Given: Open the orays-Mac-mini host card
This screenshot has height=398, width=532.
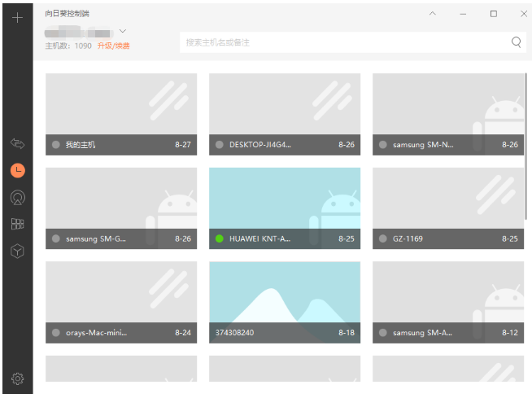Looking at the screenshot, I should coord(121,302).
